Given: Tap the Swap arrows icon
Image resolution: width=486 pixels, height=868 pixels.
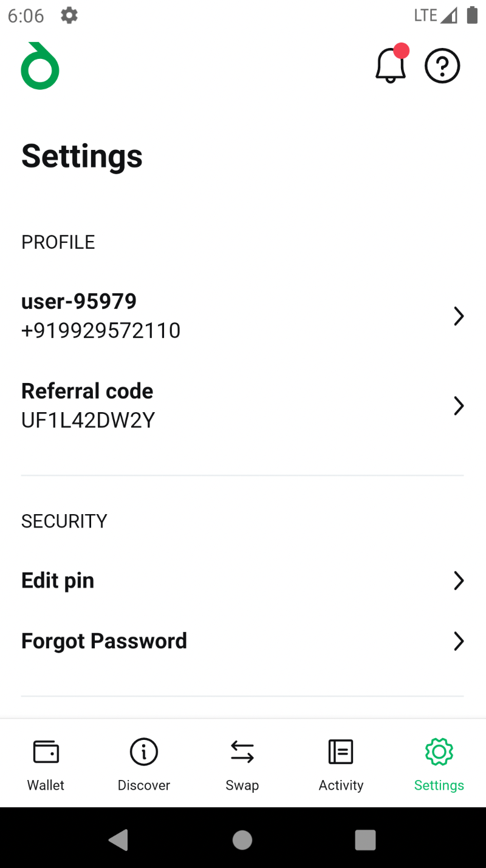Looking at the screenshot, I should pos(242,752).
